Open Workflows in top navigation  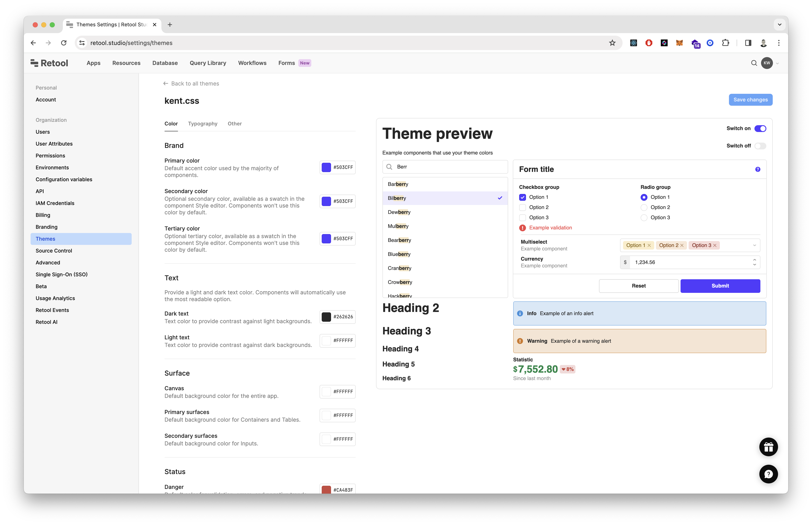(x=252, y=63)
